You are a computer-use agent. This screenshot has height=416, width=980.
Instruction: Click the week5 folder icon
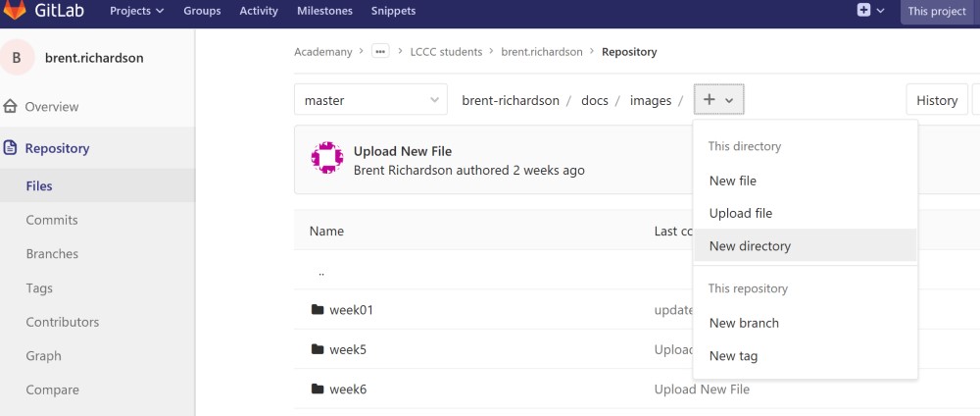318,349
